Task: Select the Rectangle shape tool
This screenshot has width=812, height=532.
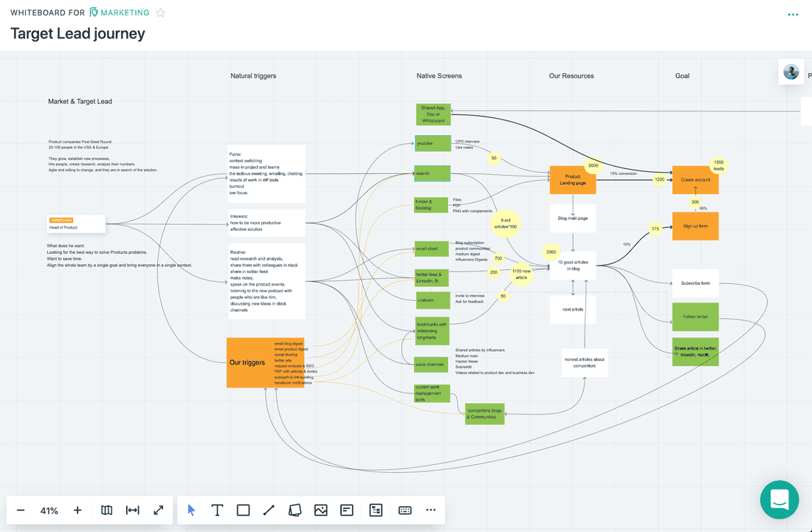Action: coord(243,510)
